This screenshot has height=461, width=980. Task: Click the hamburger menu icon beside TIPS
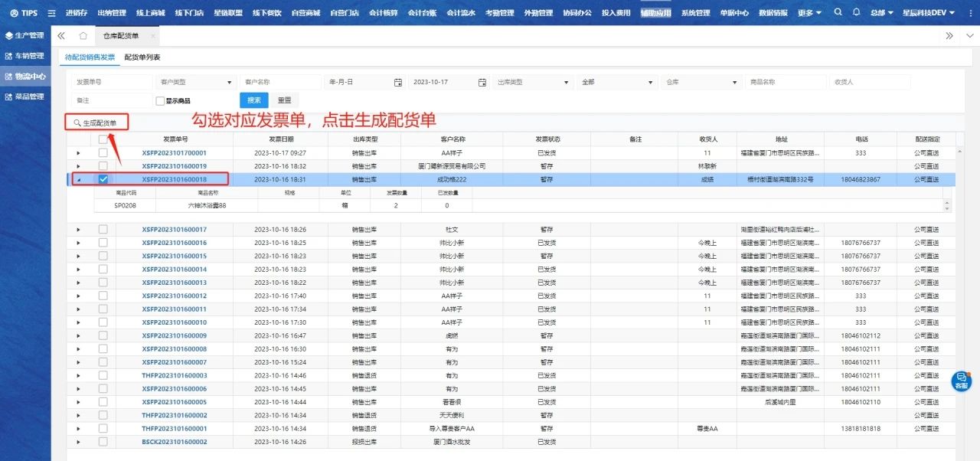point(51,13)
